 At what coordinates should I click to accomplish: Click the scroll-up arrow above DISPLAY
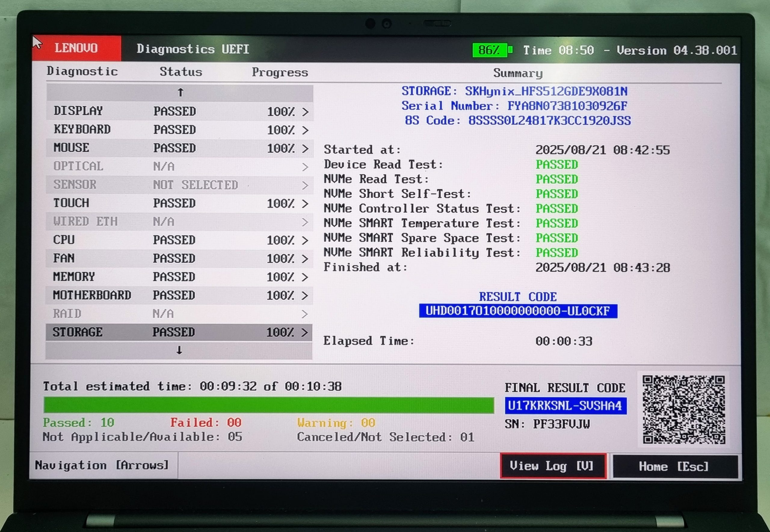180,93
